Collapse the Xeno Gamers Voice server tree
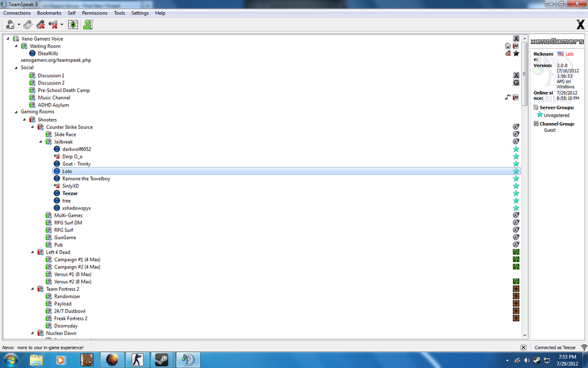This screenshot has height=368, width=588. (x=8, y=38)
